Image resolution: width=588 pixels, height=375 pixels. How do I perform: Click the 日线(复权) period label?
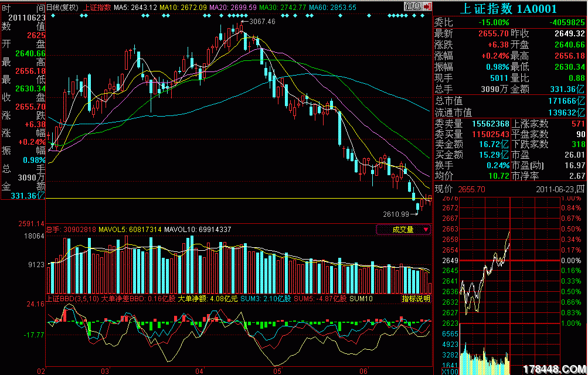coord(62,8)
